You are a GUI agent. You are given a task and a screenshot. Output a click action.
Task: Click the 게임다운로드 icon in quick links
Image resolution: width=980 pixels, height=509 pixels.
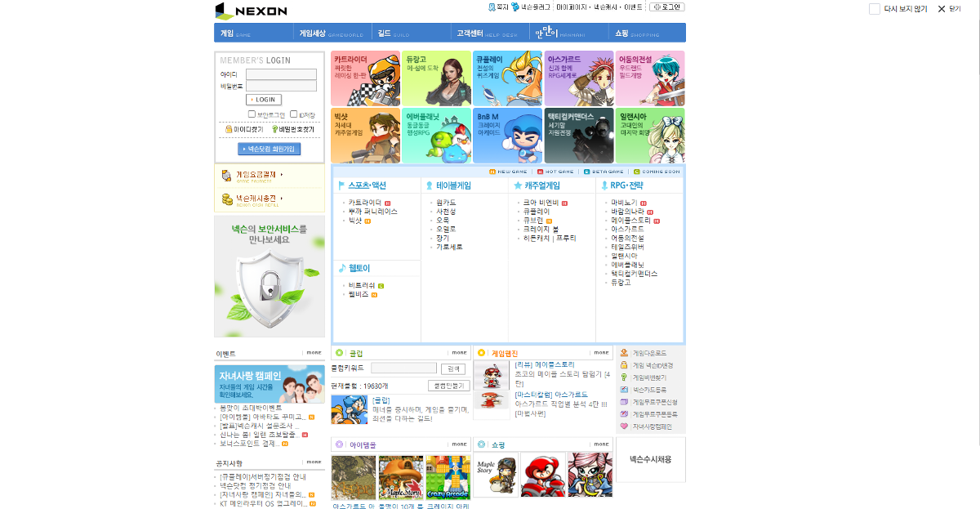click(x=624, y=353)
